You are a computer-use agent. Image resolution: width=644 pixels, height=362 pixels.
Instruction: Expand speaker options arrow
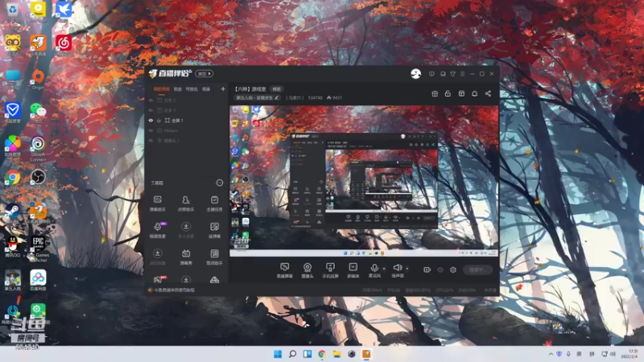pyautogui.click(x=407, y=269)
